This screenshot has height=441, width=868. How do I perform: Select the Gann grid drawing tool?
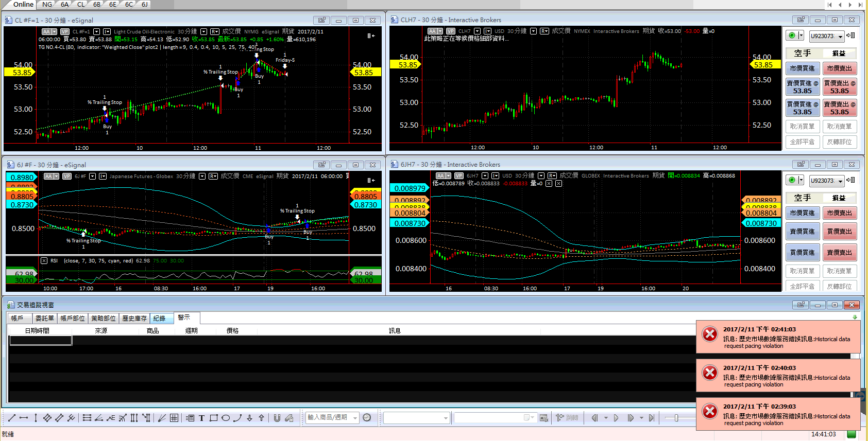pyautogui.click(x=174, y=418)
